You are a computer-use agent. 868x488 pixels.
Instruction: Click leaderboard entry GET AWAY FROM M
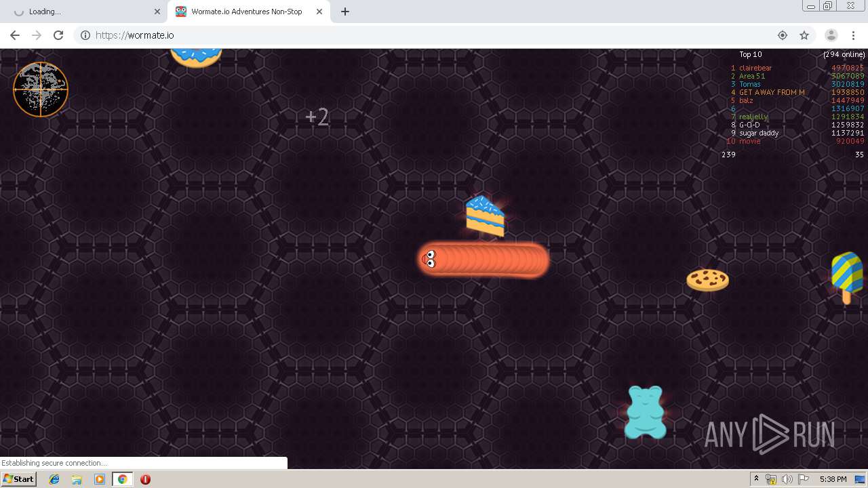click(x=772, y=92)
